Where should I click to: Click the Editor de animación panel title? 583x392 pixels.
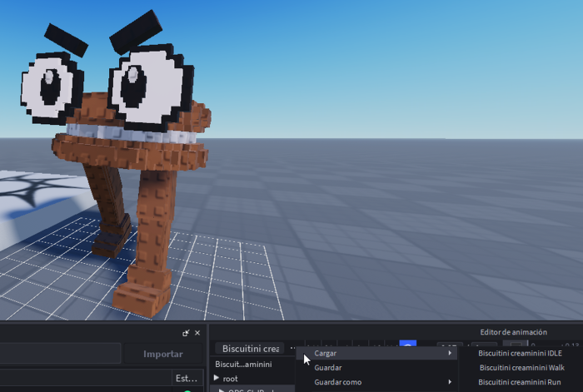click(x=514, y=332)
